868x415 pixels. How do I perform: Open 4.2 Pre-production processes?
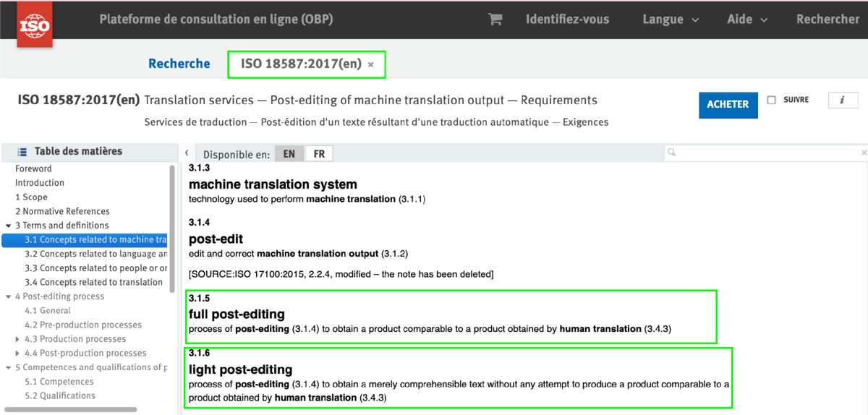[x=83, y=325]
